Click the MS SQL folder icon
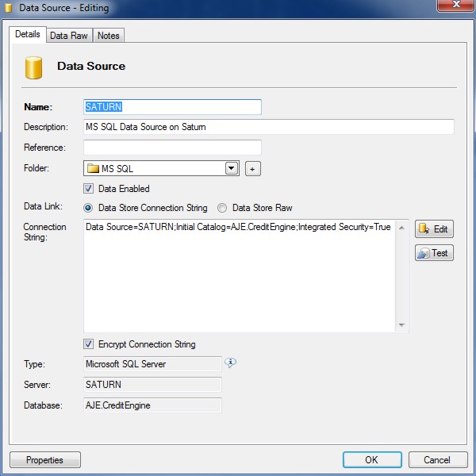 tap(93, 168)
